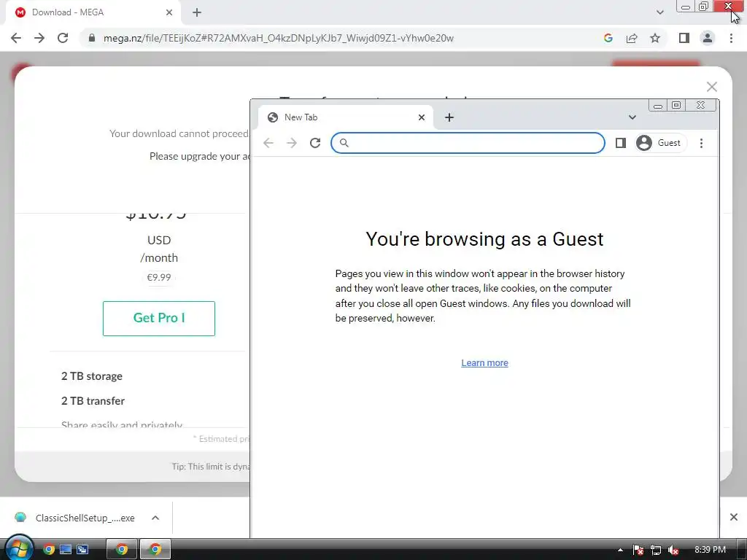Add a new tab in Guest window
This screenshot has height=560, width=747.
point(449,117)
